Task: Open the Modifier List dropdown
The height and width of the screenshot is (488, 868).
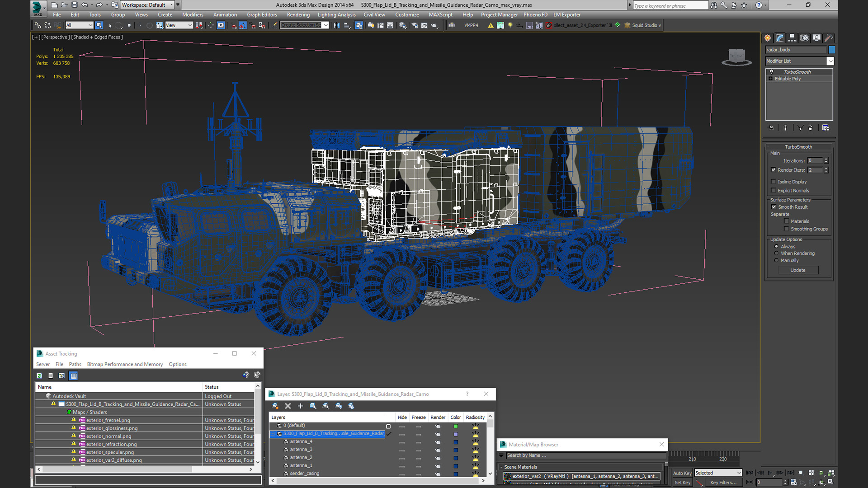Action: [830, 61]
